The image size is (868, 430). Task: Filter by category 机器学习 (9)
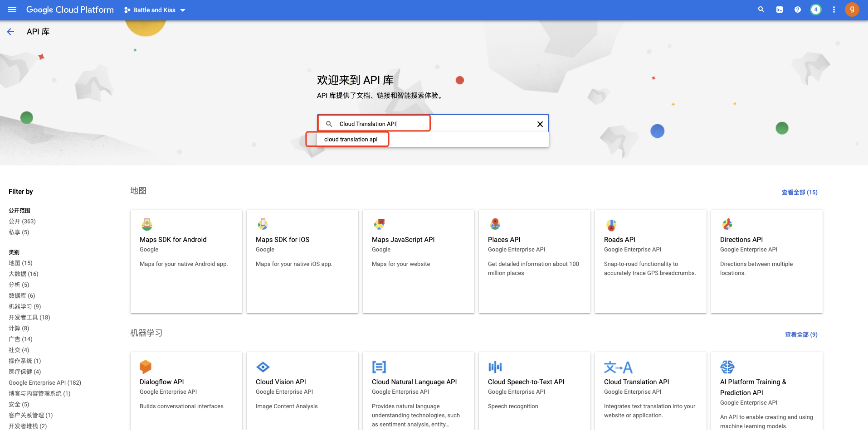pos(25,306)
